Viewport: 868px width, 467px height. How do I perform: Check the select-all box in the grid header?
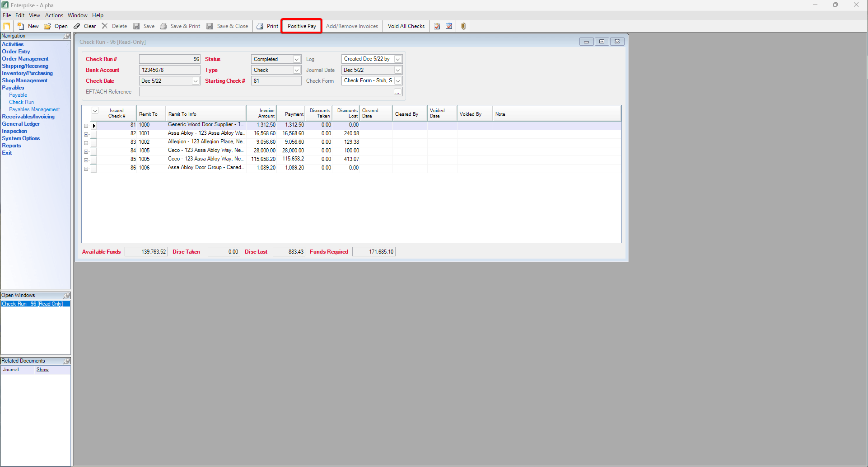tap(95, 111)
